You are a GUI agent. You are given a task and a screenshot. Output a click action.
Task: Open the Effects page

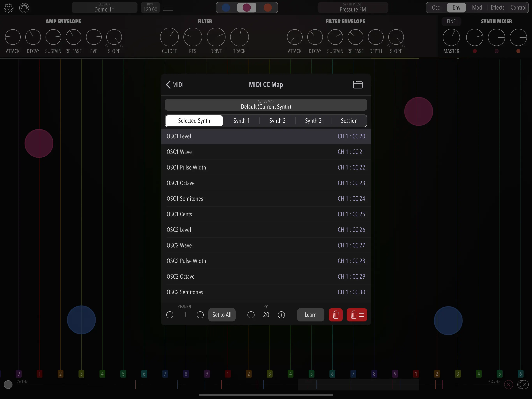(x=497, y=7)
